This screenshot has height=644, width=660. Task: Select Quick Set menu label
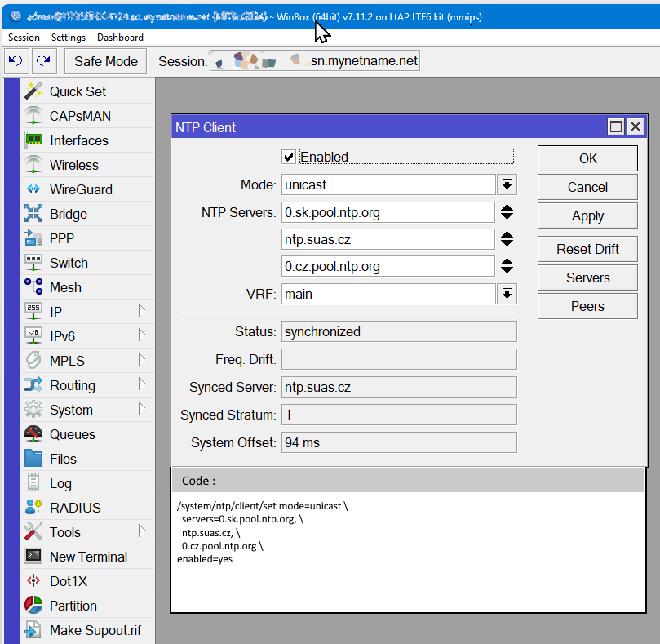(x=78, y=91)
